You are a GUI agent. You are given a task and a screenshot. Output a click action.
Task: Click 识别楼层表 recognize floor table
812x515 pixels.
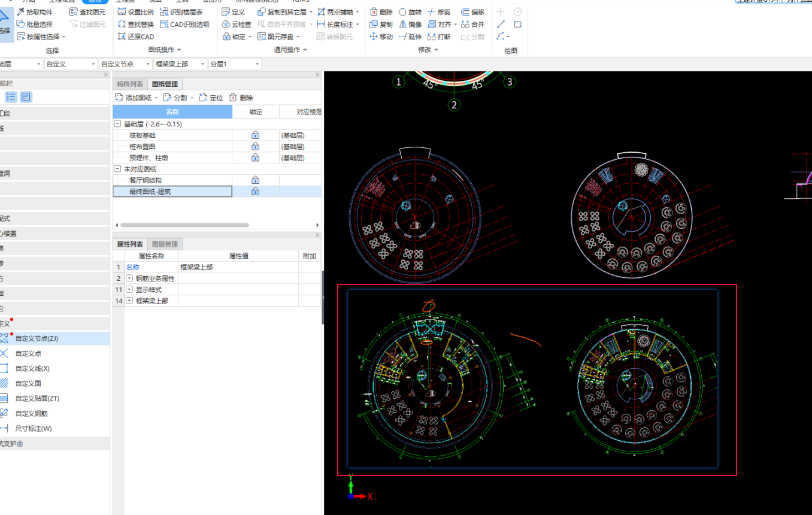(x=181, y=12)
